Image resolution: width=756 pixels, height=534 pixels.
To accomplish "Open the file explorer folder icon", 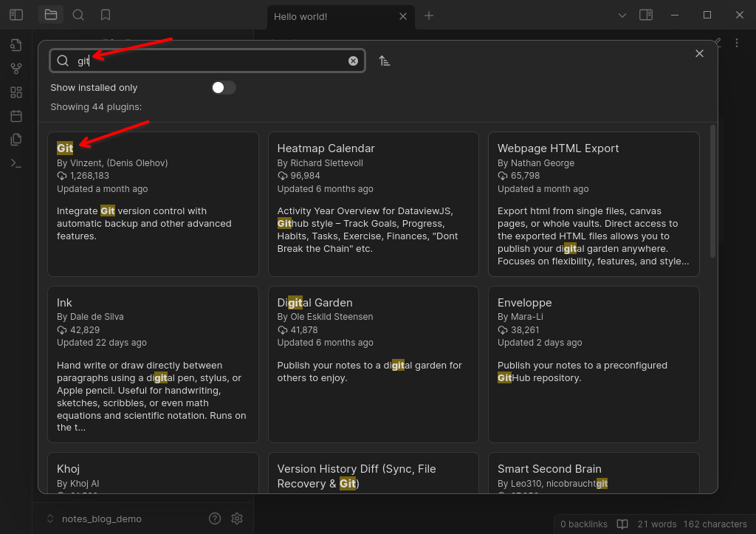I will point(51,15).
